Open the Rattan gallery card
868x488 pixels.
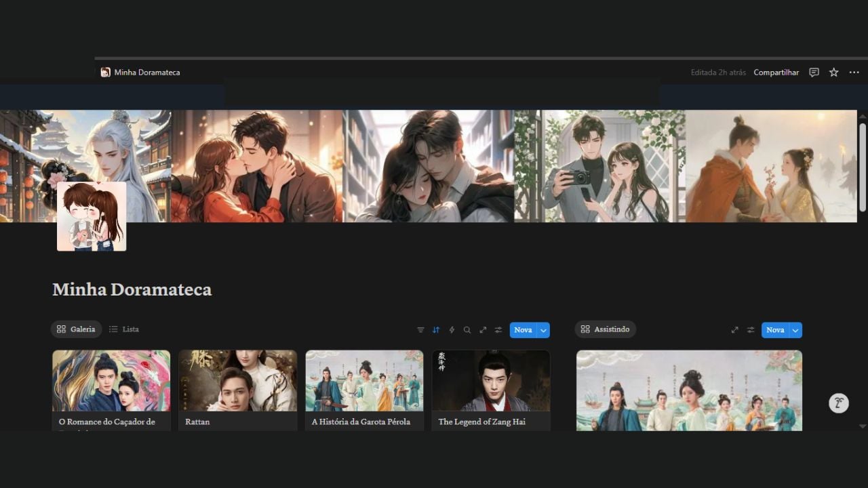238,390
